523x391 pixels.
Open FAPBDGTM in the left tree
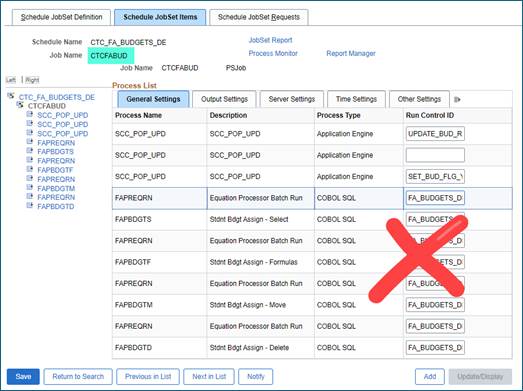[56, 188]
